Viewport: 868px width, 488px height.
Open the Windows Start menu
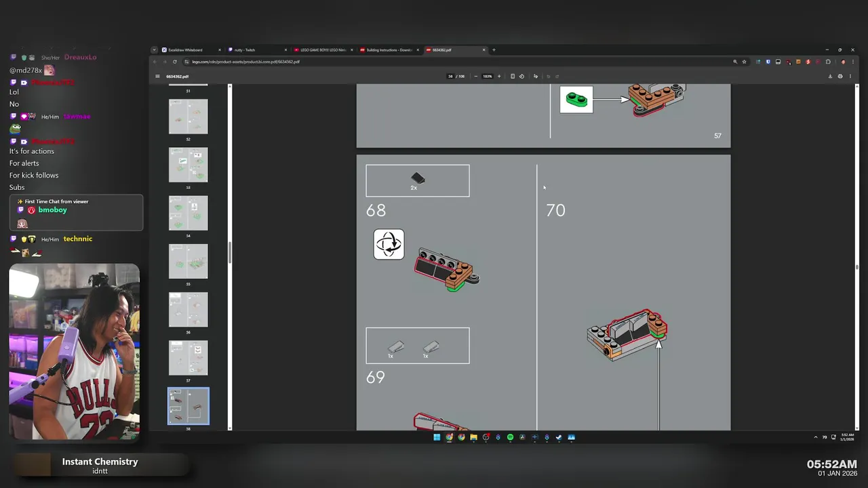[x=437, y=437]
